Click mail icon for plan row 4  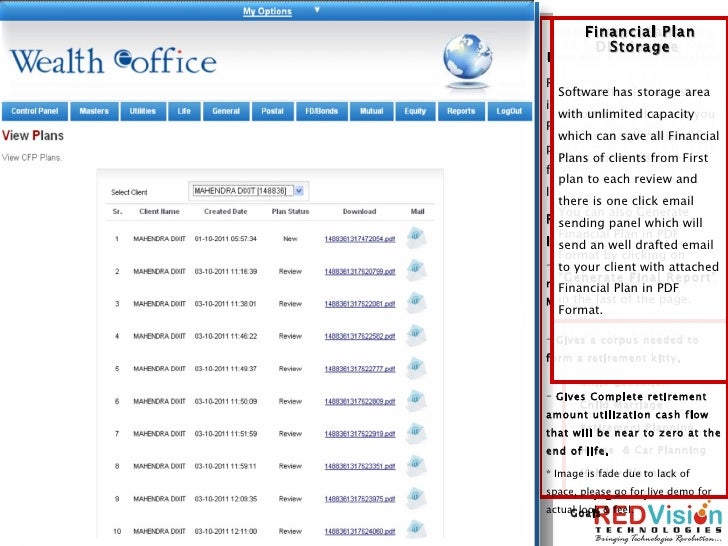click(x=416, y=335)
